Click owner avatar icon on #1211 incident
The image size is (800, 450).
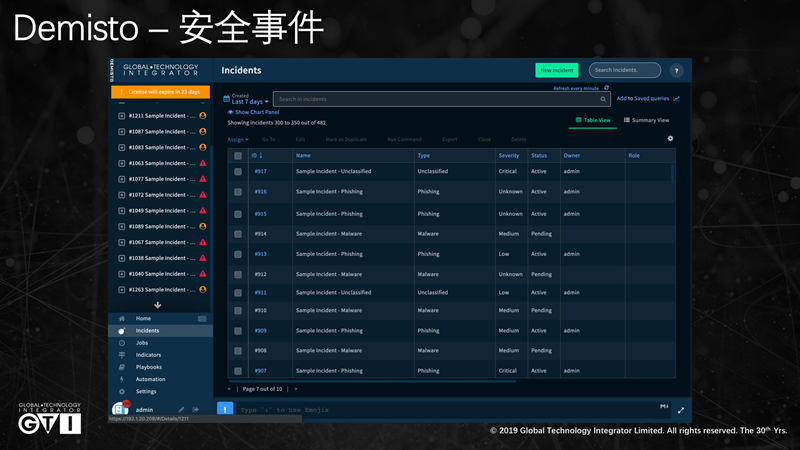pyautogui.click(x=203, y=116)
